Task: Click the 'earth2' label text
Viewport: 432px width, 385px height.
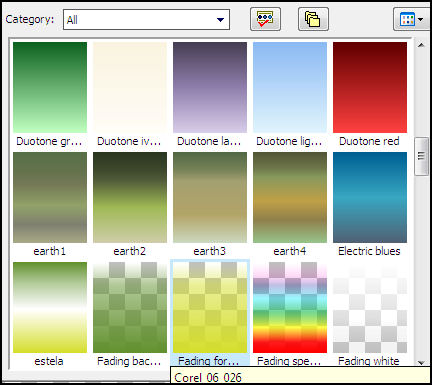Action: tap(130, 251)
